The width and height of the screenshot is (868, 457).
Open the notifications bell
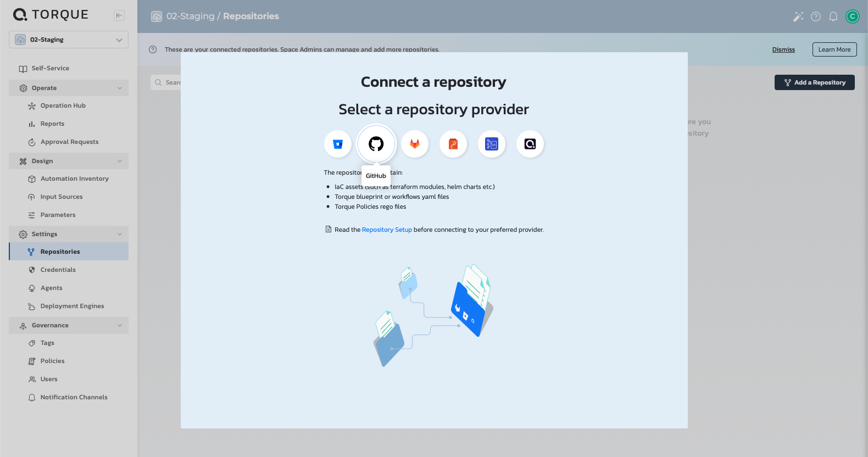833,16
